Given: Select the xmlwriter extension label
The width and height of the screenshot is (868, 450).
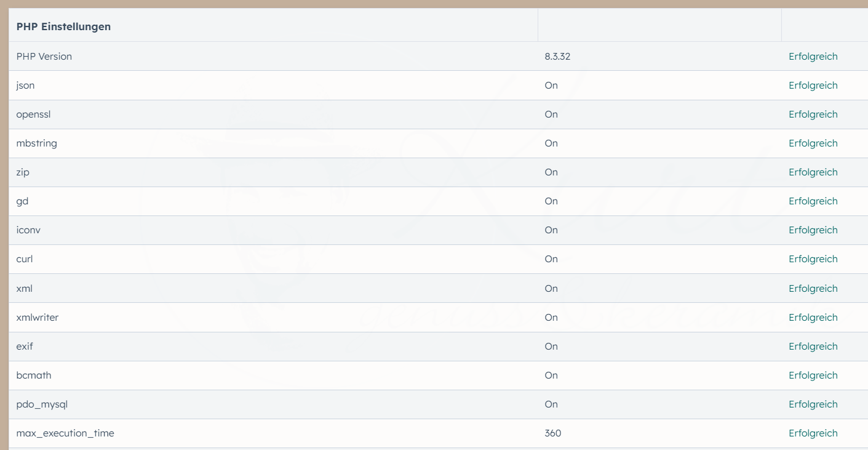Looking at the screenshot, I should [x=38, y=317].
